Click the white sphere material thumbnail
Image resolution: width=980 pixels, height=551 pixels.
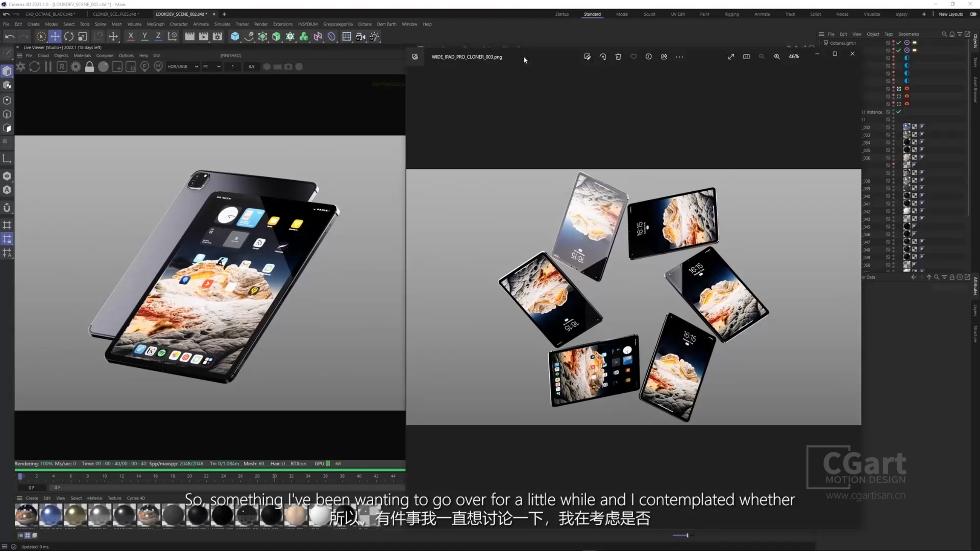(320, 515)
